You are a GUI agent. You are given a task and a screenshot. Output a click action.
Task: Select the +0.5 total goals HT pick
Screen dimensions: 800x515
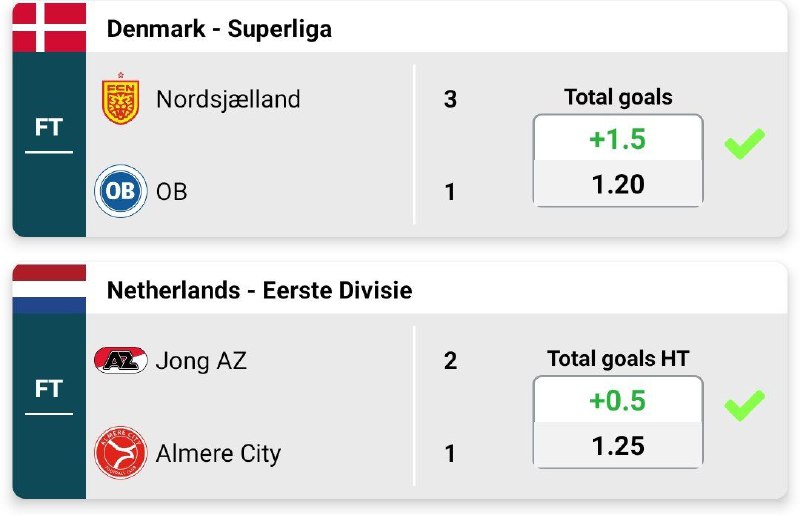pyautogui.click(x=618, y=401)
